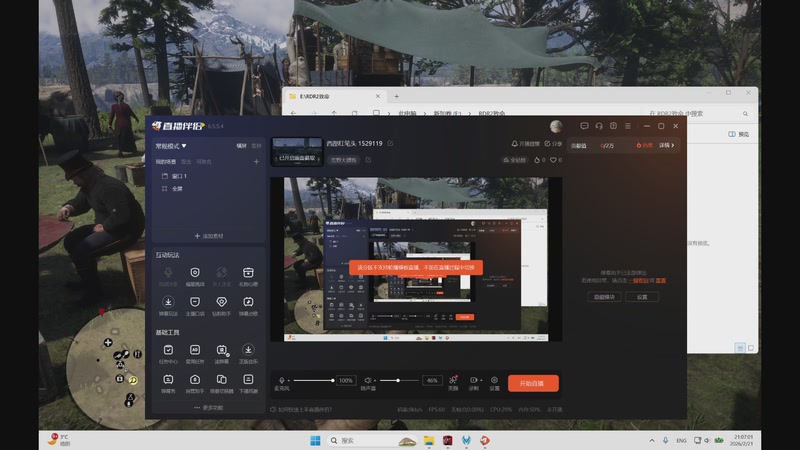Adjust speaker volume slider
The image size is (800, 450).
400,381
